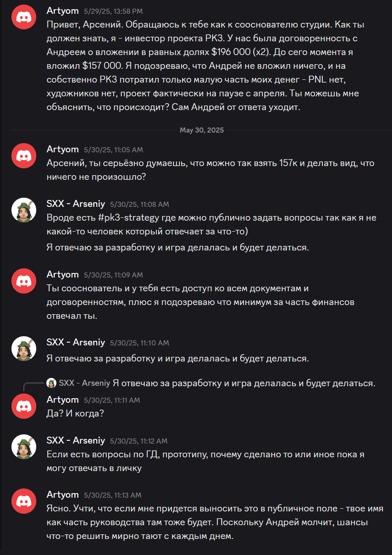Click Artyom's avatar on the 13:58 PM message
392x555 pixels.
click(23, 17)
